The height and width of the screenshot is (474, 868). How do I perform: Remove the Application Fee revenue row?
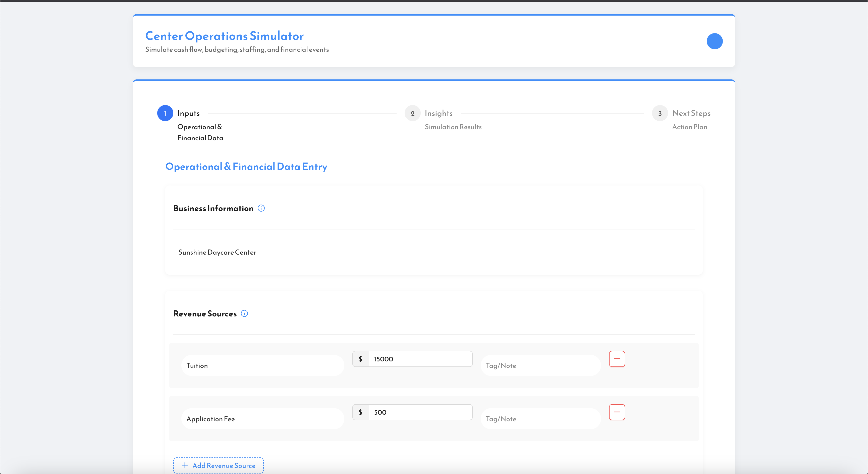[617, 412]
